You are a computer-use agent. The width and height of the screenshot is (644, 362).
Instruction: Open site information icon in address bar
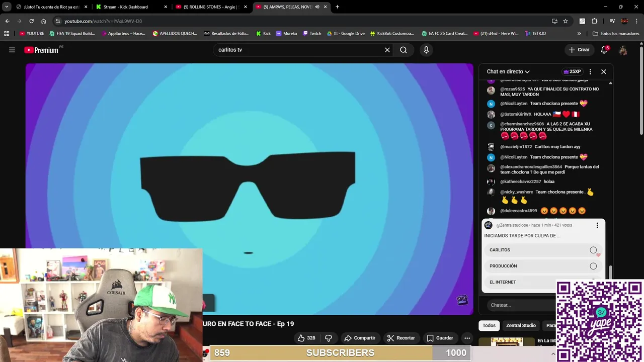pos(58,21)
